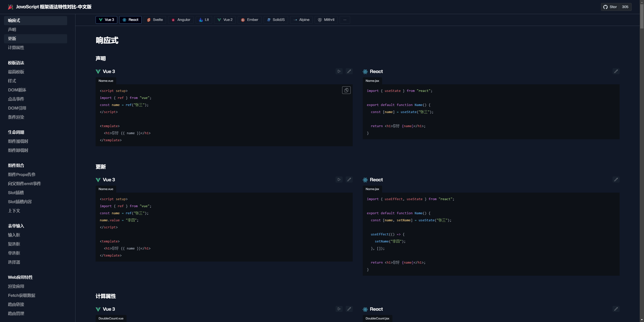644x322 pixels.
Task: Toggle Vue 3 framework selection
Action: (x=106, y=20)
